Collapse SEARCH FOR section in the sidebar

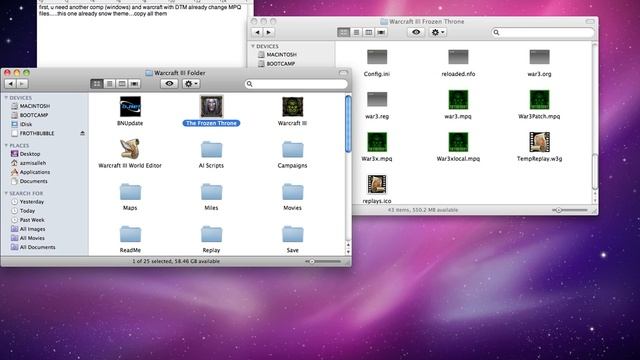click(x=6, y=193)
